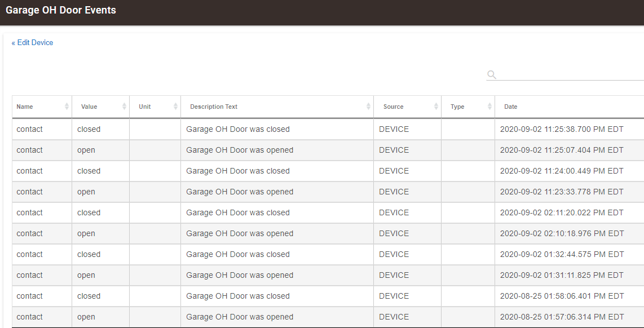Screen dimensions: 644x328
Task: Click the Source column header label
Action: (x=394, y=107)
